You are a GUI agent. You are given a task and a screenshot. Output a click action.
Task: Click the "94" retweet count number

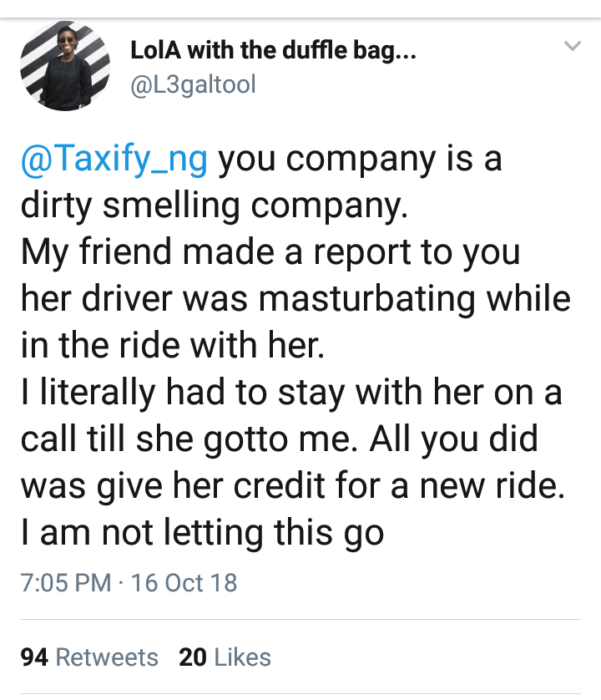[34, 657]
